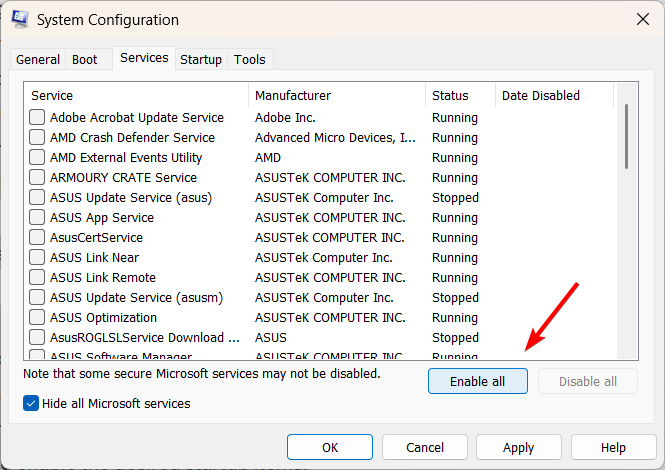Click the Cancel button
The height and width of the screenshot is (470, 665).
coord(425,447)
